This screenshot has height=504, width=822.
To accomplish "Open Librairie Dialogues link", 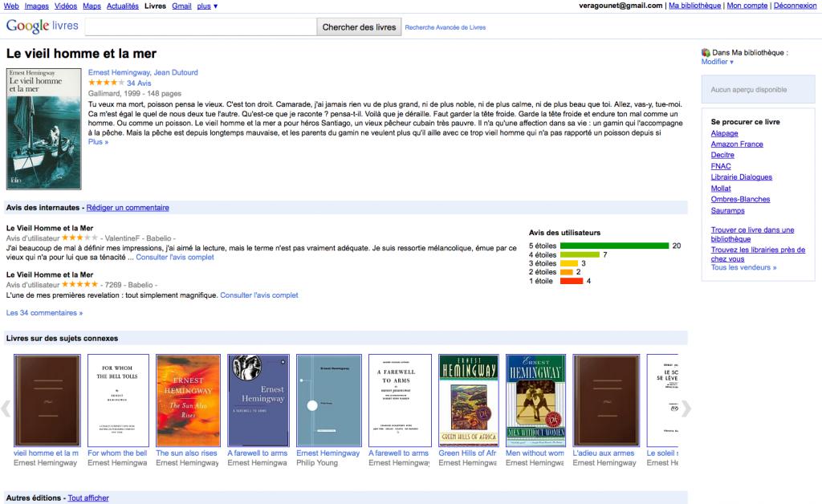I will click(x=741, y=177).
